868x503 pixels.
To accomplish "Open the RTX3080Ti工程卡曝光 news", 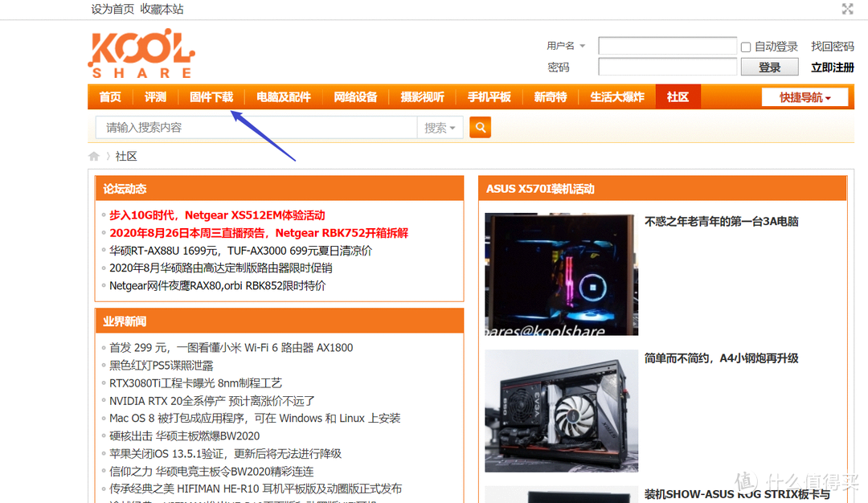I will coord(195,383).
